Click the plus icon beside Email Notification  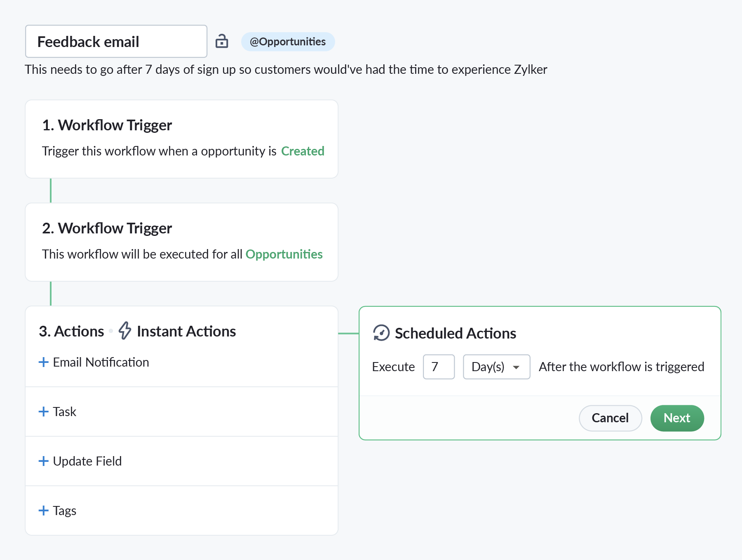tap(43, 362)
